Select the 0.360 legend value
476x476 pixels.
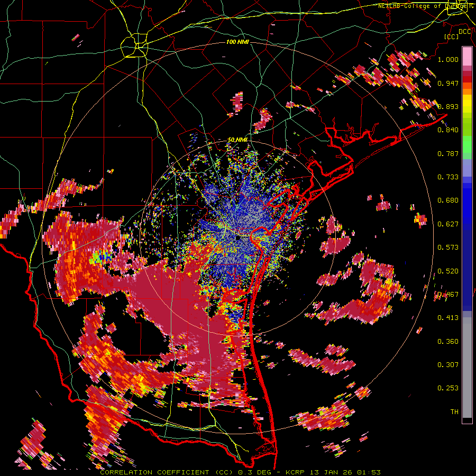(x=448, y=342)
